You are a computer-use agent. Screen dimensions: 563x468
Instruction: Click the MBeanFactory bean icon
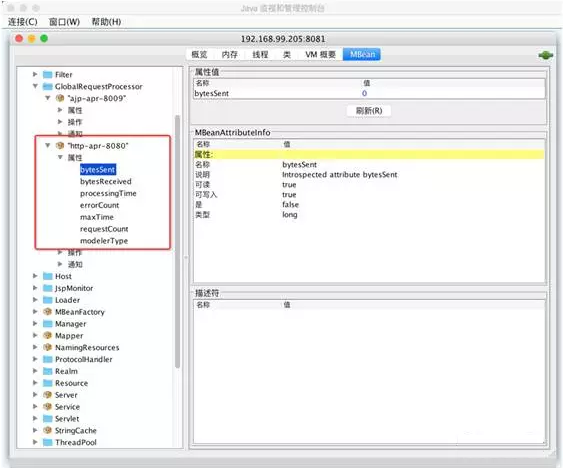click(x=47, y=312)
